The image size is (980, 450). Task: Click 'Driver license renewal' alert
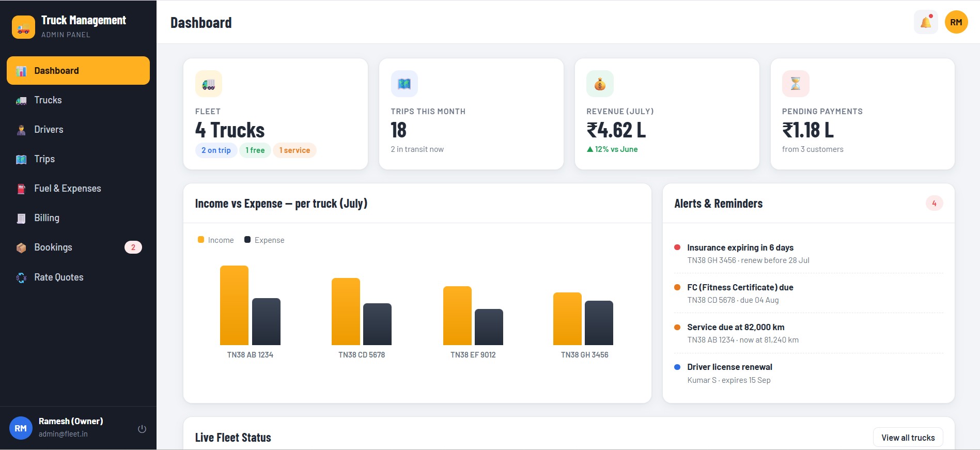click(x=729, y=367)
